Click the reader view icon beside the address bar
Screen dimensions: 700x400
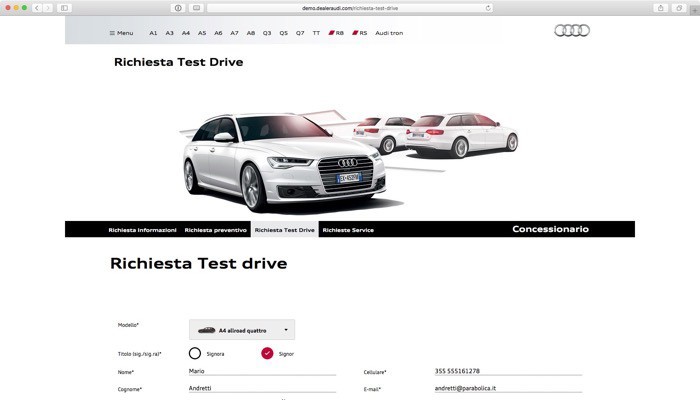196,8
